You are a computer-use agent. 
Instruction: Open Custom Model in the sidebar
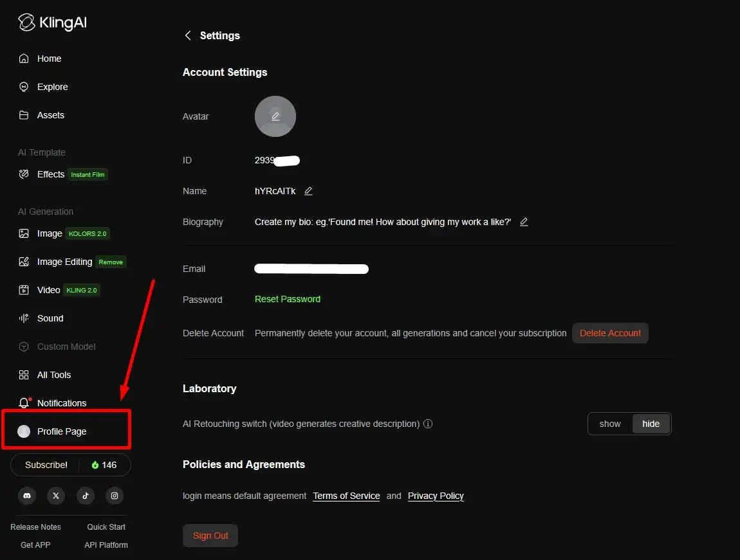tap(57, 347)
